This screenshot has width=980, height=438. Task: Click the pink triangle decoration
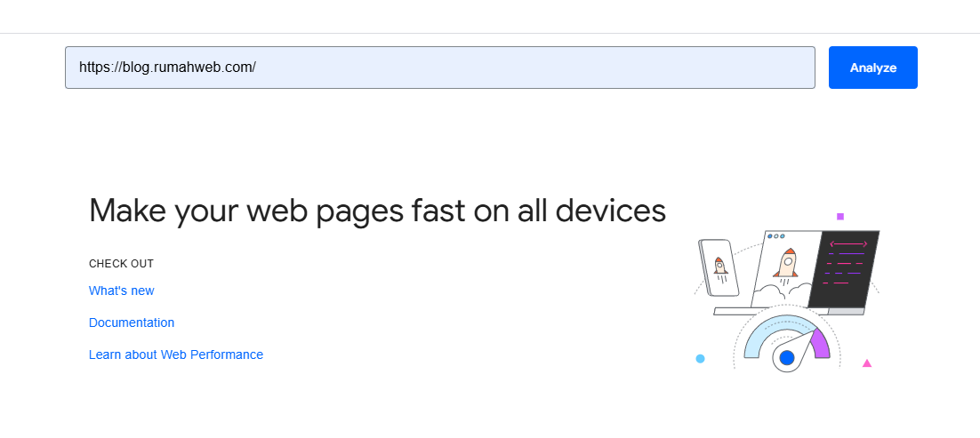click(867, 363)
